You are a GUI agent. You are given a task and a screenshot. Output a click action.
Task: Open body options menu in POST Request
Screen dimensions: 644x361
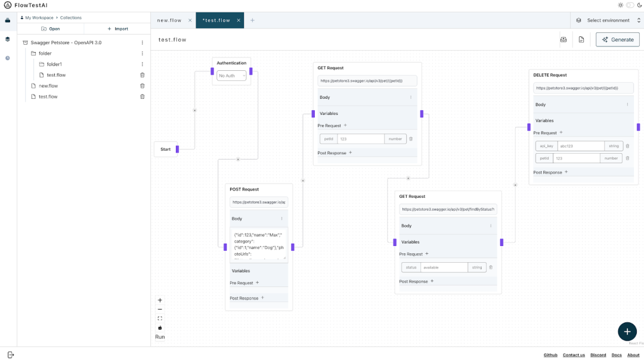[282, 219]
